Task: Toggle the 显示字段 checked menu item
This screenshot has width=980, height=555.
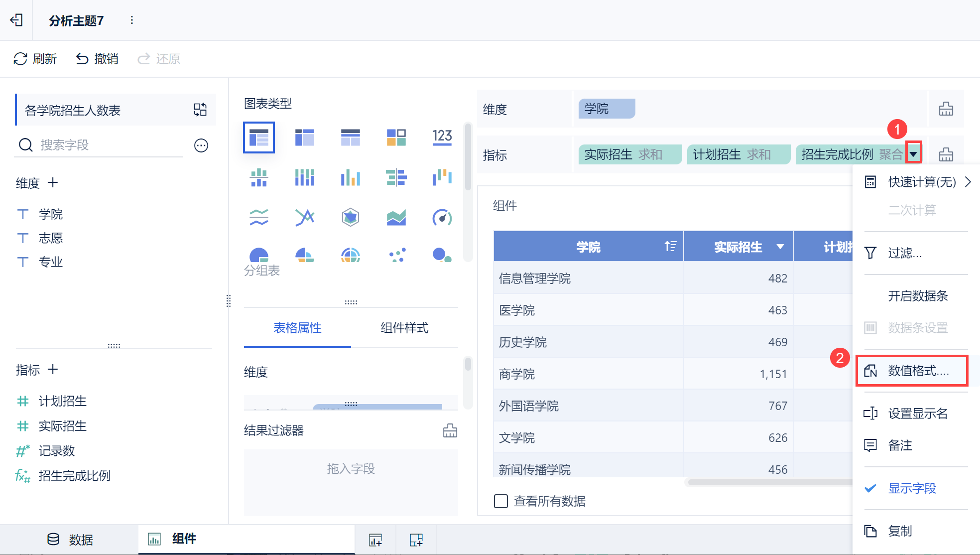Action: tap(911, 488)
